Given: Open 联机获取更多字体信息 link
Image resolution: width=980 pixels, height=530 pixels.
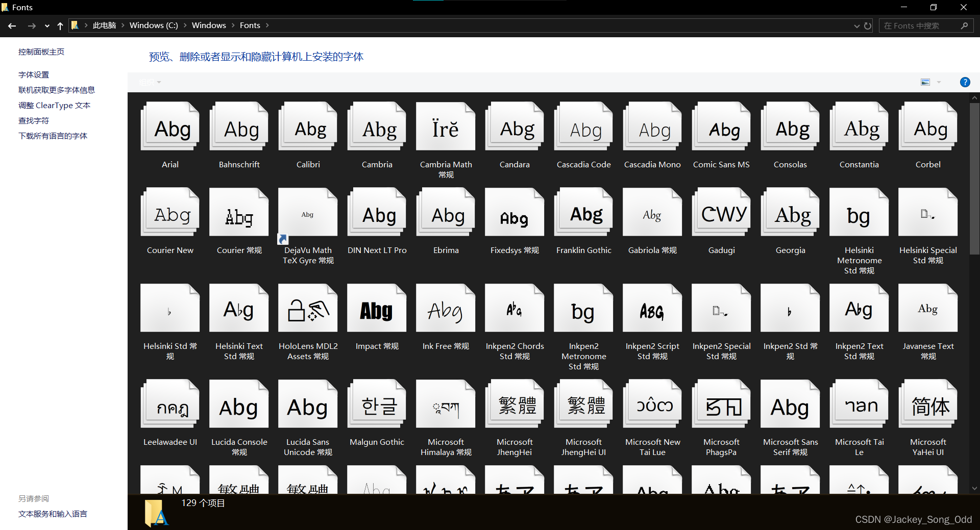Looking at the screenshot, I should click(x=57, y=90).
